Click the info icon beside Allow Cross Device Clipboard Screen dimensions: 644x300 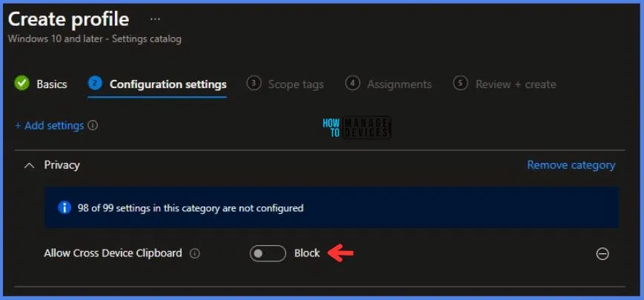(x=195, y=253)
